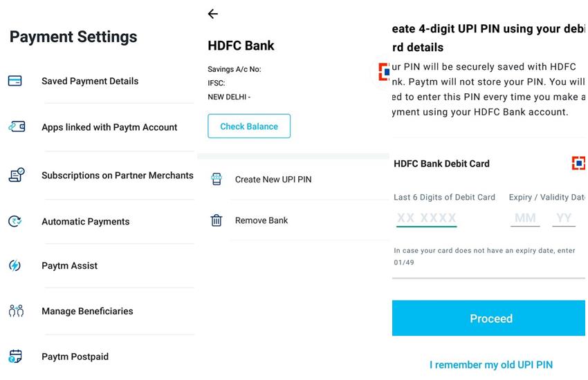
Task: Click the Create New UPI PIN icon
Action: click(x=217, y=179)
